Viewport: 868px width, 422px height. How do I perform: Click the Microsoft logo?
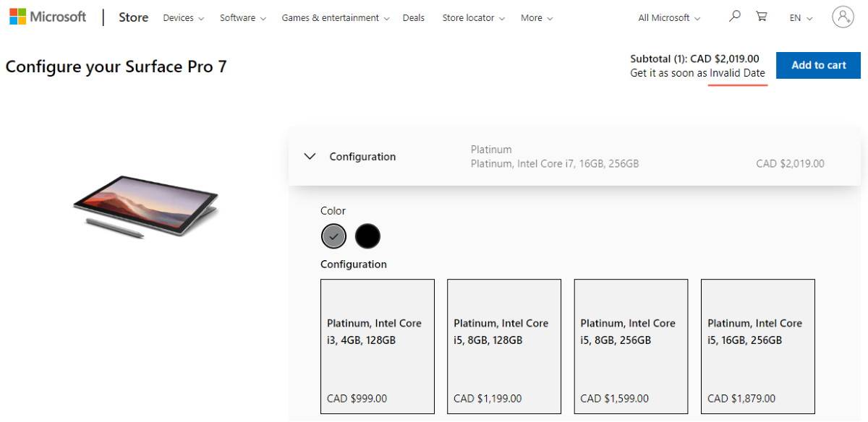pos(48,17)
